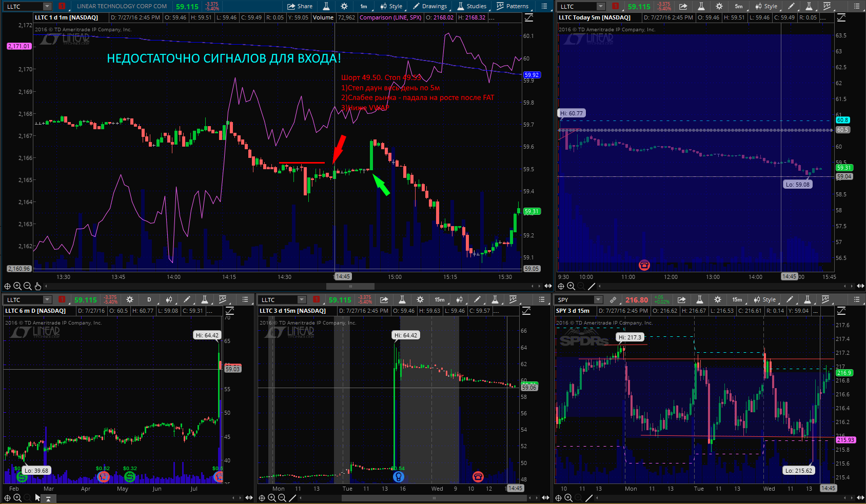Expand symbol dropdown in LLTC 15m chart
Viewport: 866px width, 504px height.
click(302, 299)
